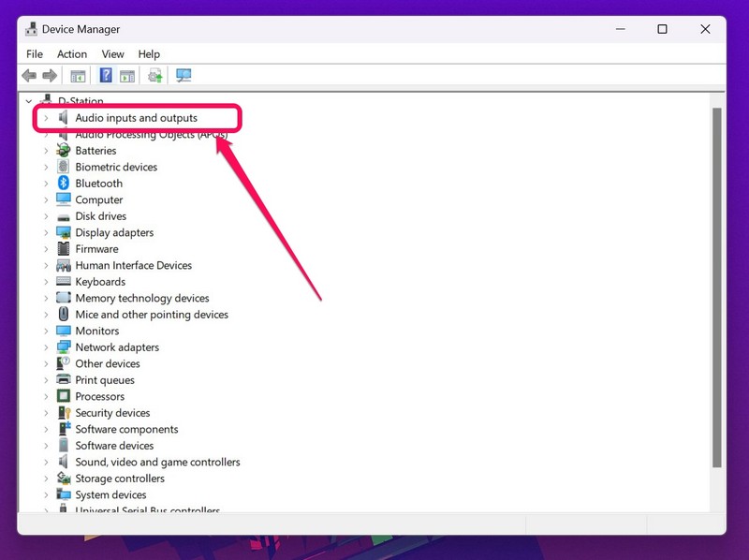
Task: Click the Help question mark toolbar icon
Action: 106,76
